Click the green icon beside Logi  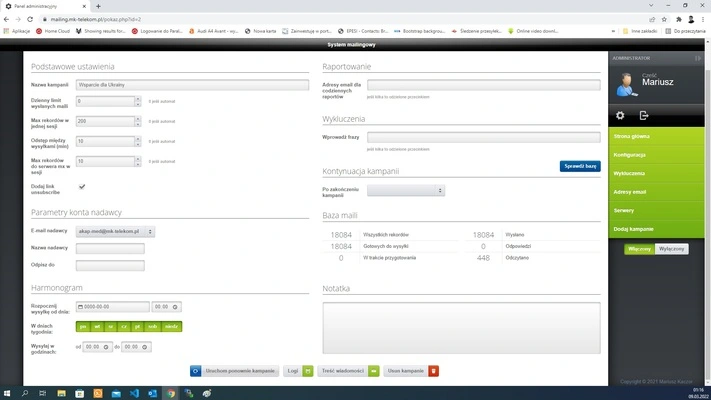point(308,371)
